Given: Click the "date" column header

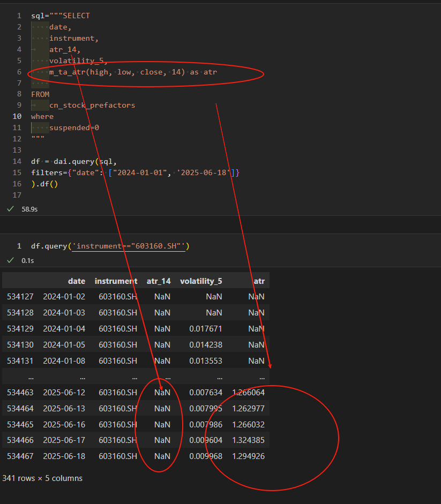Looking at the screenshot, I should point(76,281).
